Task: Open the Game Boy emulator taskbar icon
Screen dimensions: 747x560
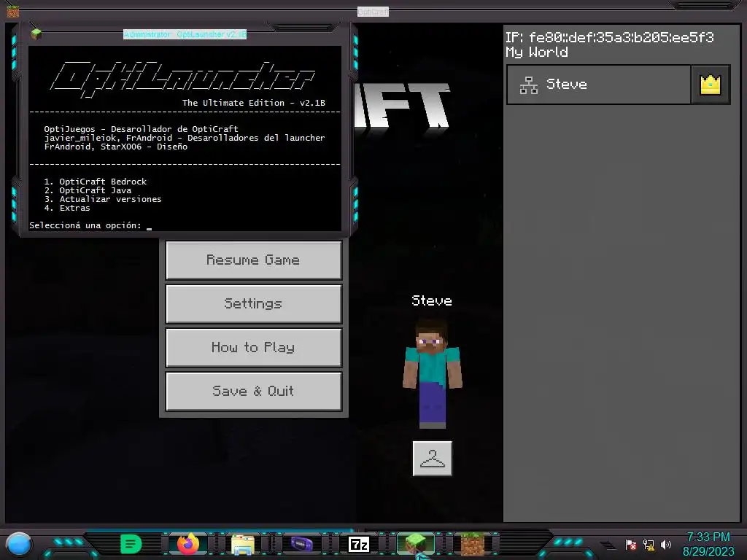Action: pyautogui.click(x=301, y=544)
